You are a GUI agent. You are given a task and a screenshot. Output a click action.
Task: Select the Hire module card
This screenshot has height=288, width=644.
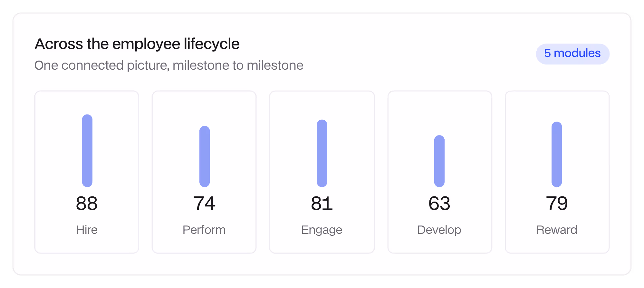click(x=87, y=172)
